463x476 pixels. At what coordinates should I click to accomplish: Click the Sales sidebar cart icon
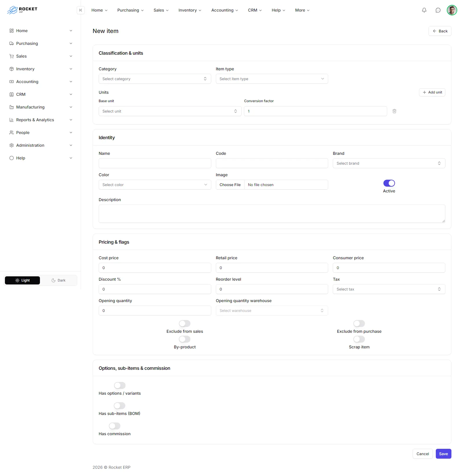click(x=12, y=56)
